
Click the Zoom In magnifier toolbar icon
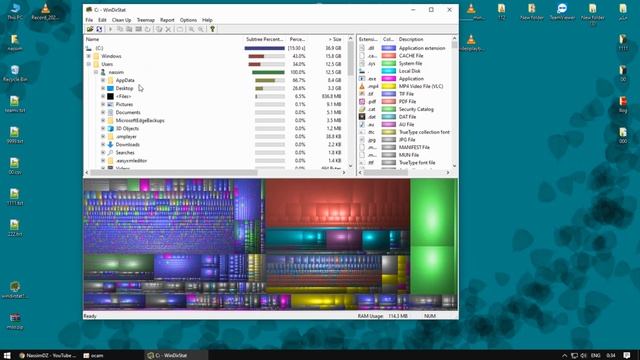[191, 29]
